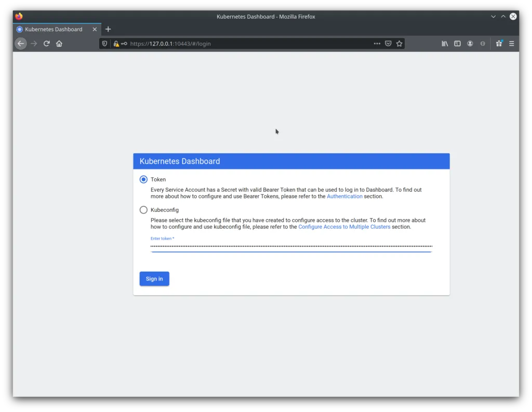The height and width of the screenshot is (412, 532).
Task: Click into the Enter token field
Action: 291,246
